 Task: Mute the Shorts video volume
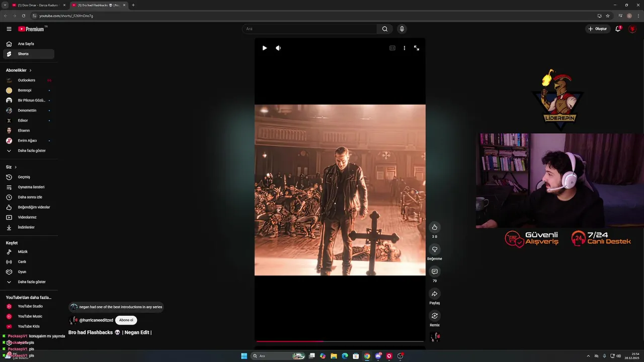coord(278,48)
